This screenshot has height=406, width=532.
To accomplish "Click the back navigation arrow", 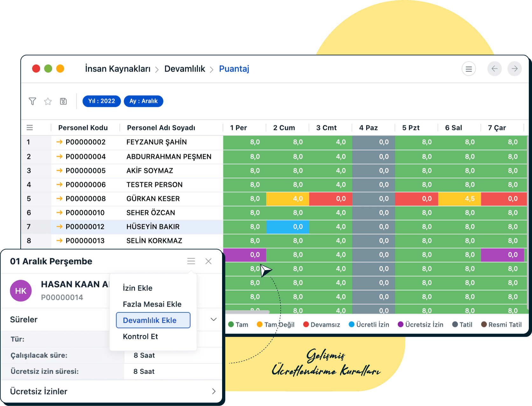I will (x=494, y=69).
